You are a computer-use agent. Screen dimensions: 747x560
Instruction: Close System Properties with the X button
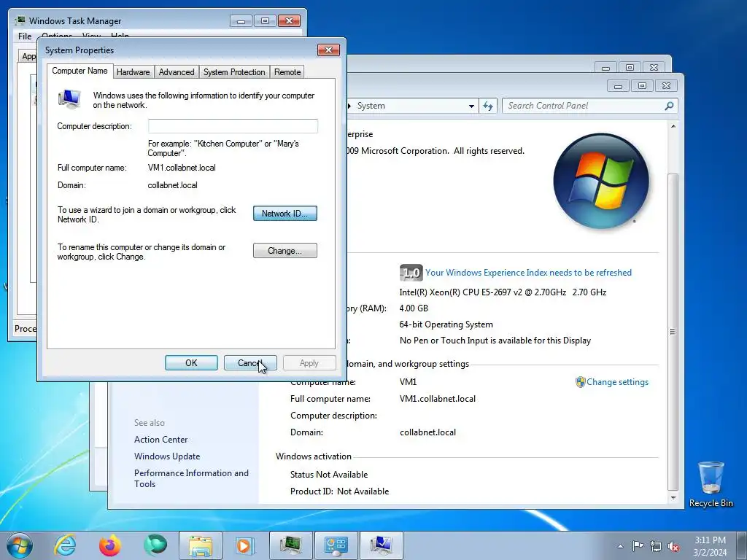[328, 50]
